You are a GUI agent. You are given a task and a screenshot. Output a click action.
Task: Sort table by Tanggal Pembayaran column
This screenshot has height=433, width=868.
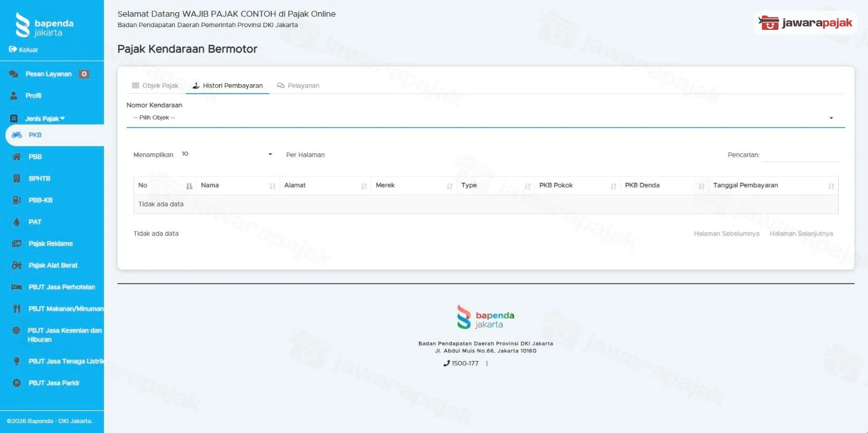tap(773, 185)
